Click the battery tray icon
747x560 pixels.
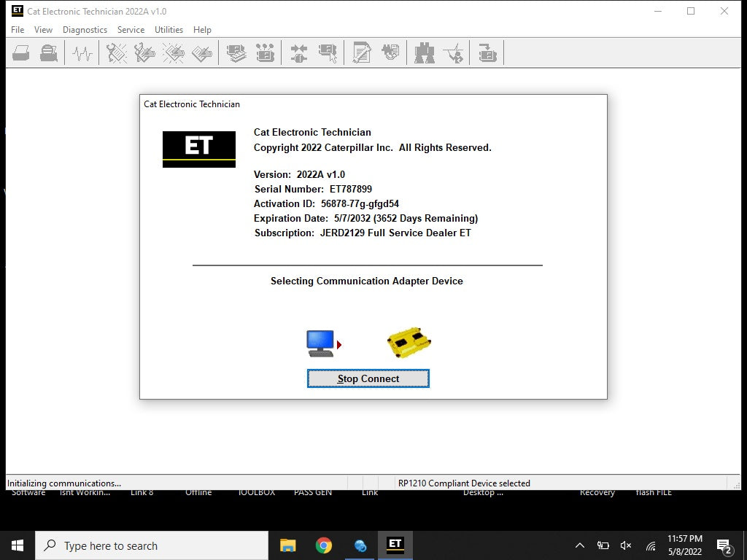pyautogui.click(x=603, y=545)
